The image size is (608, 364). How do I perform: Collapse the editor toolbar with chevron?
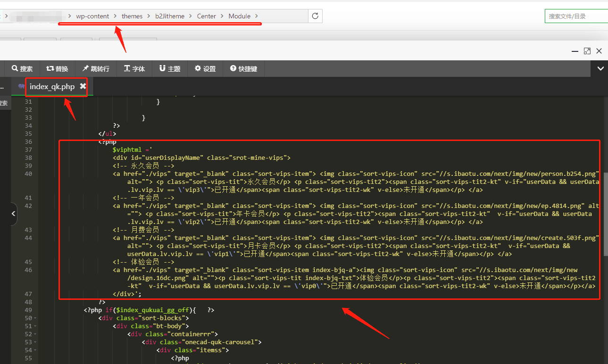pos(600,69)
